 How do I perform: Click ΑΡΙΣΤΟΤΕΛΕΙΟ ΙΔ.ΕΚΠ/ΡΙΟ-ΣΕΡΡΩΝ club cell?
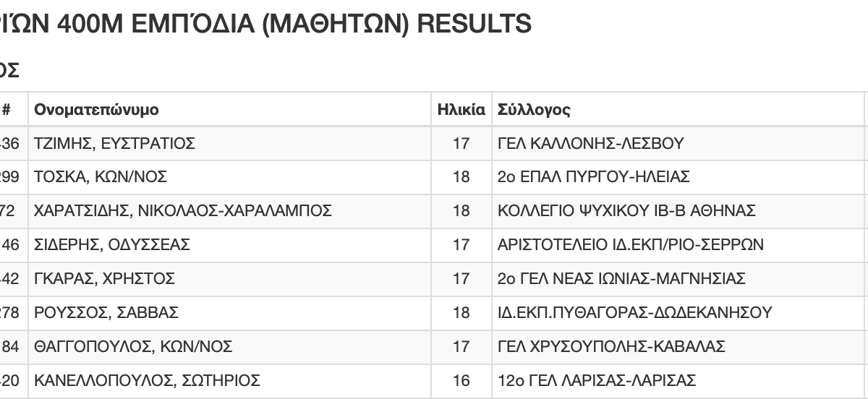pyautogui.click(x=631, y=245)
